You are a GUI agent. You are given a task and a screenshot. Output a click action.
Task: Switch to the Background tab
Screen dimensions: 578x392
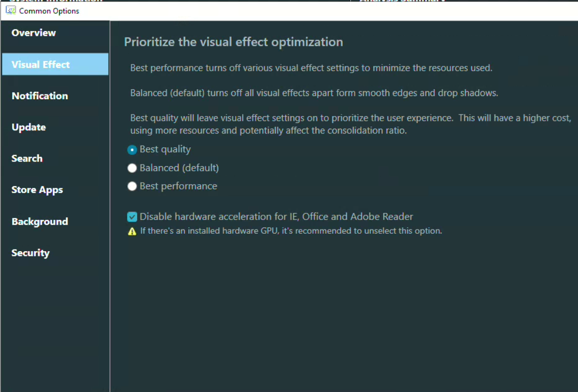click(40, 222)
